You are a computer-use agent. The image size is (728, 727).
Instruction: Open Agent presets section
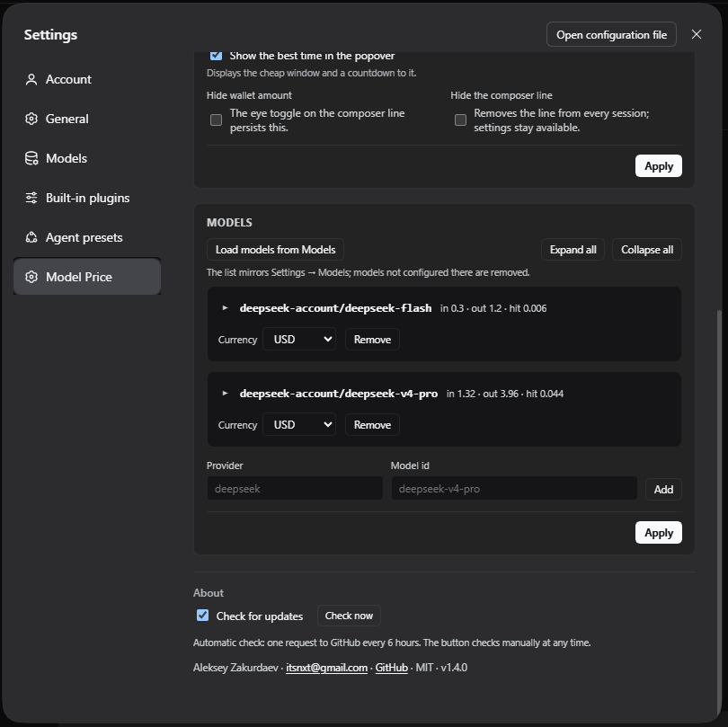(87, 237)
